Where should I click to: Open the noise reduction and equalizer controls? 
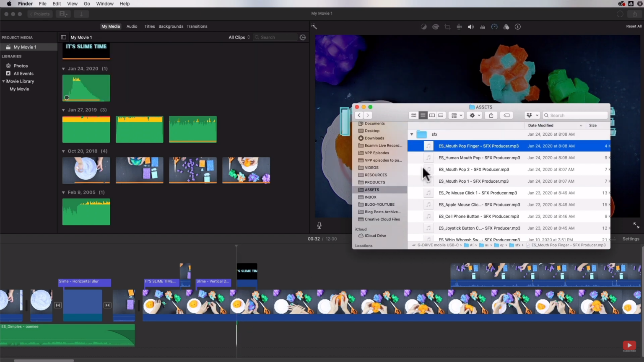tap(483, 26)
